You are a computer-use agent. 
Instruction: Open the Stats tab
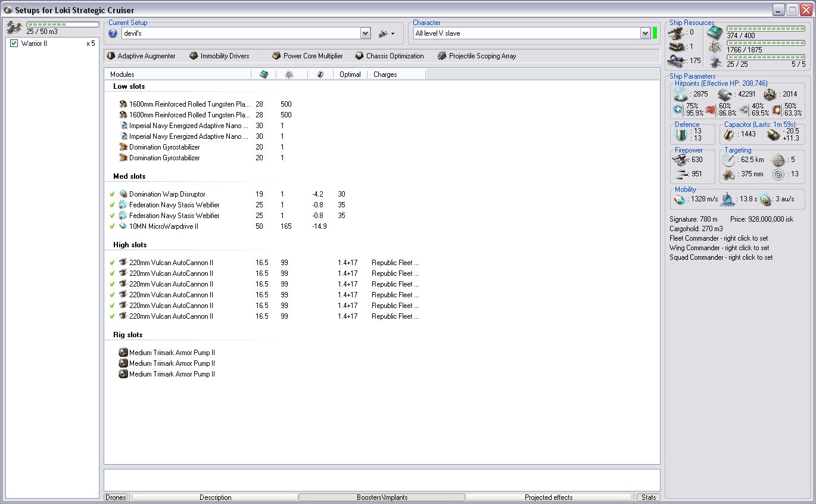pos(649,497)
